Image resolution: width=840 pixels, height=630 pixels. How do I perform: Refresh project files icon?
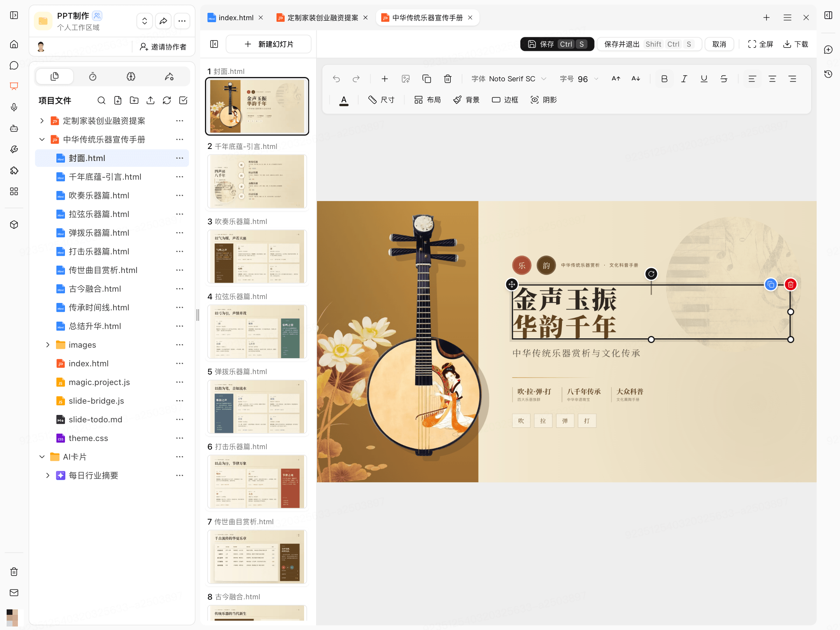point(167,101)
